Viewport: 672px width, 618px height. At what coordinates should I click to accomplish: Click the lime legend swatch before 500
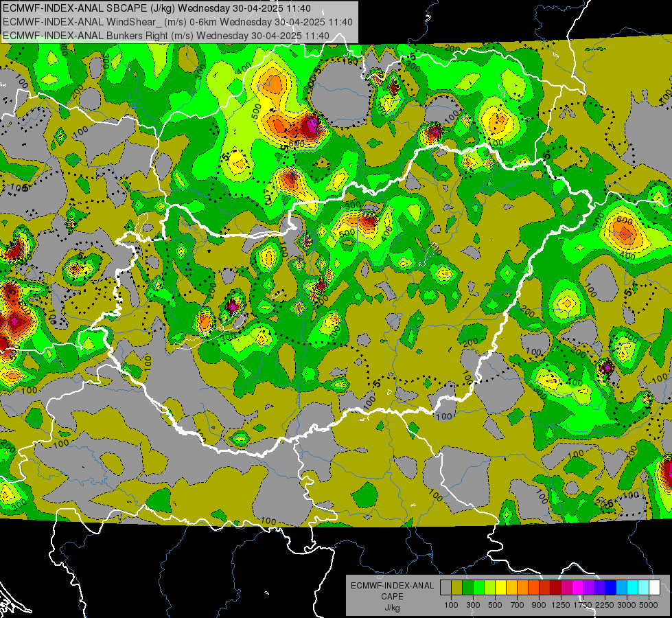pyautogui.click(x=490, y=588)
